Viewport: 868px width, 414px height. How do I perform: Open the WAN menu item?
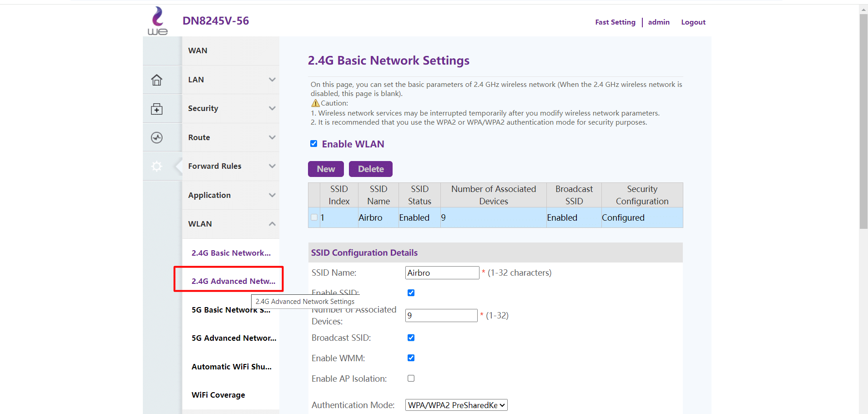point(231,50)
